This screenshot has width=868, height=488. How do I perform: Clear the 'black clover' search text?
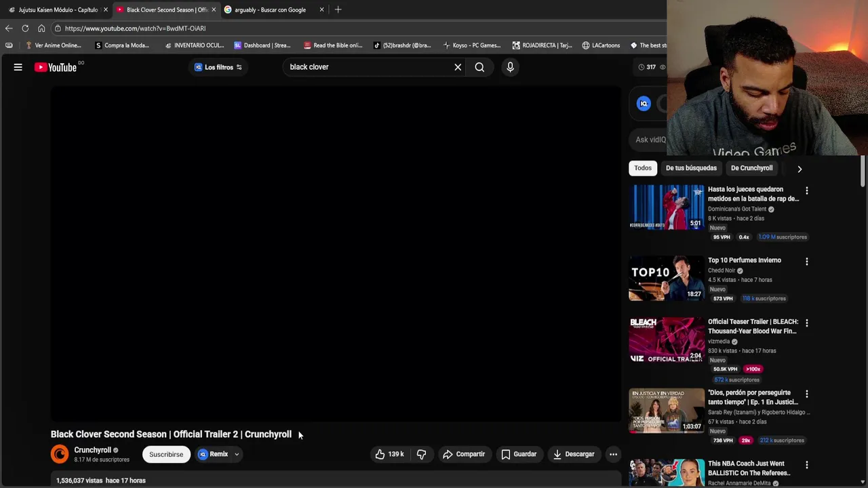point(458,67)
